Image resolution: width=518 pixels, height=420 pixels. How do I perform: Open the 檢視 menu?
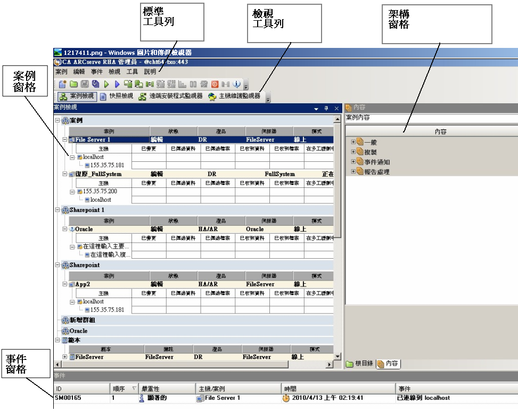coord(114,72)
